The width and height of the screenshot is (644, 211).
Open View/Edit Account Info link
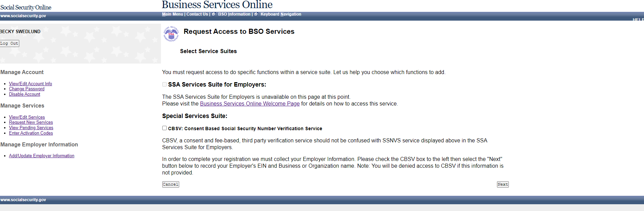click(x=30, y=84)
